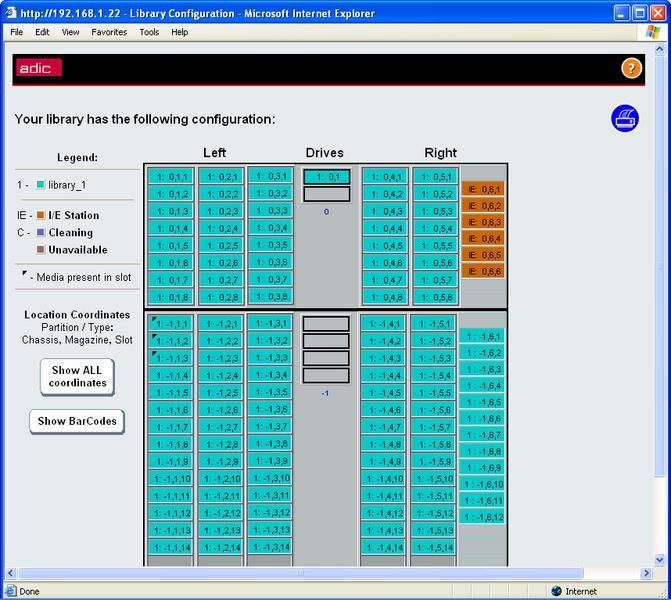Image resolution: width=671 pixels, height=600 pixels.
Task: Open the File menu
Action: pos(17,32)
